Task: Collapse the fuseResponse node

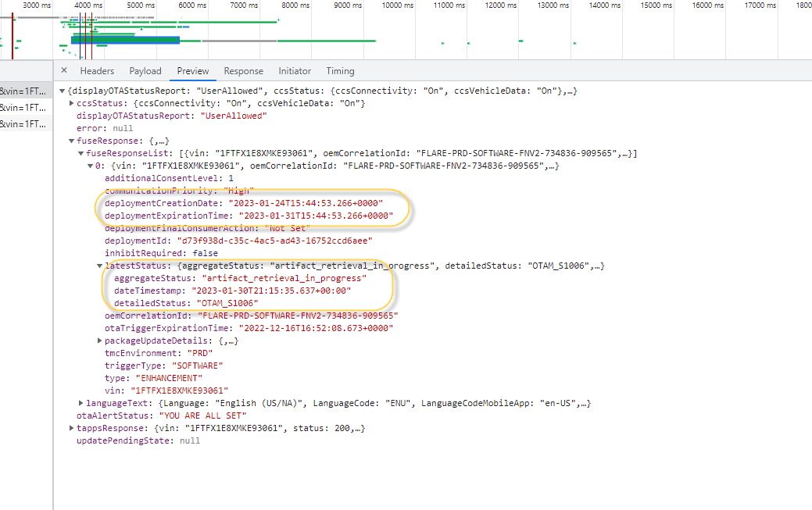Action: pos(71,140)
